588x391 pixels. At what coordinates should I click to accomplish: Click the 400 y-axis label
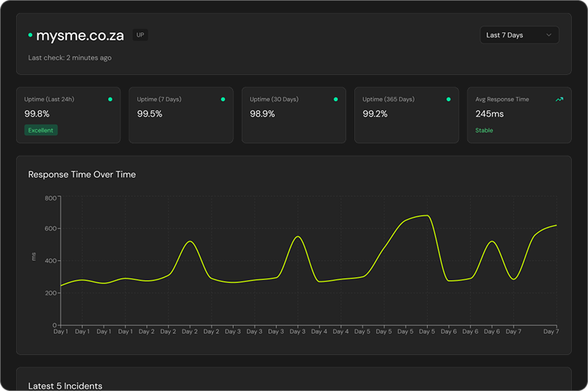pyautogui.click(x=51, y=261)
